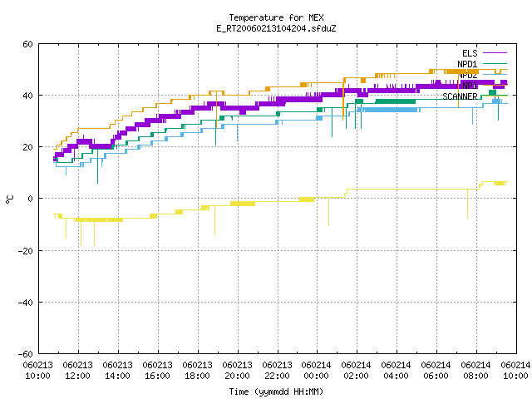532x399 pixels.
Task: Click the NPD1 legend label
Action: pos(467,64)
